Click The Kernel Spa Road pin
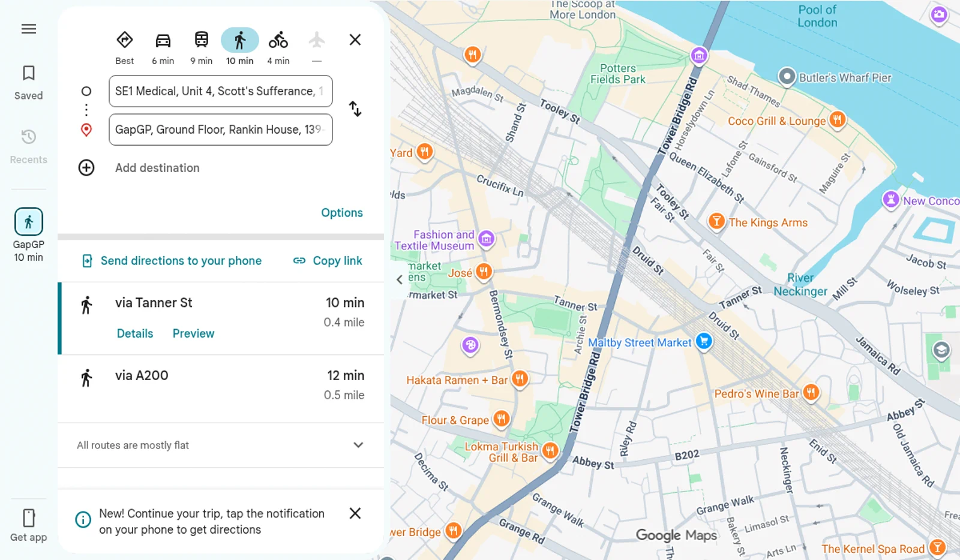Image resolution: width=960 pixels, height=560 pixels. (937, 547)
